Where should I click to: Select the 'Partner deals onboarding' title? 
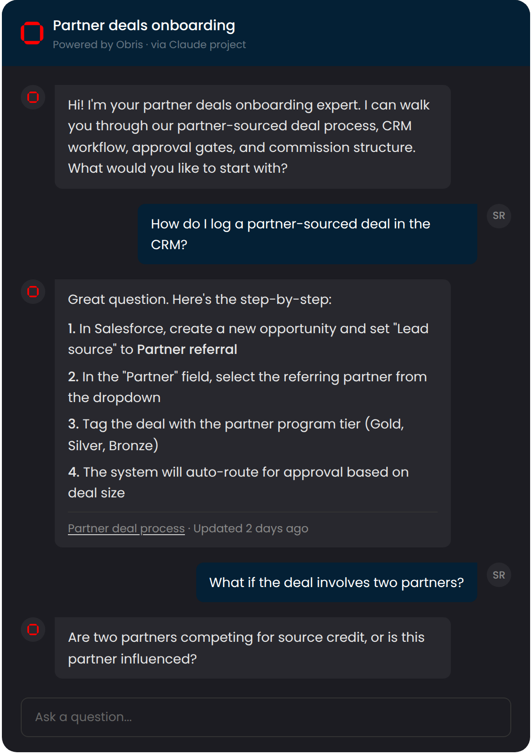pyautogui.click(x=144, y=25)
